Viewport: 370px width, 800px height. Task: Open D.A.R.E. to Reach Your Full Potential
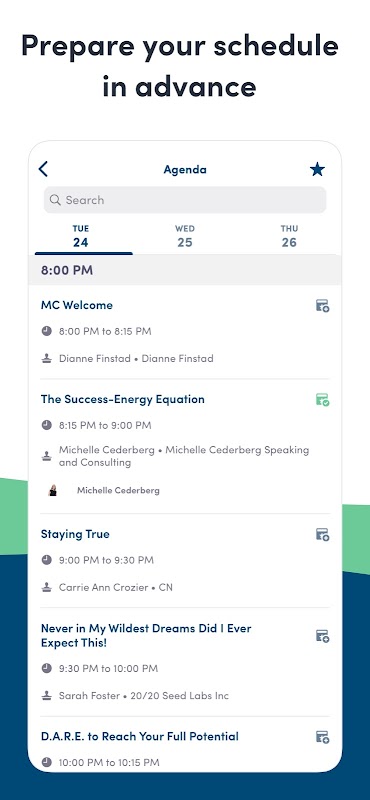click(x=140, y=736)
